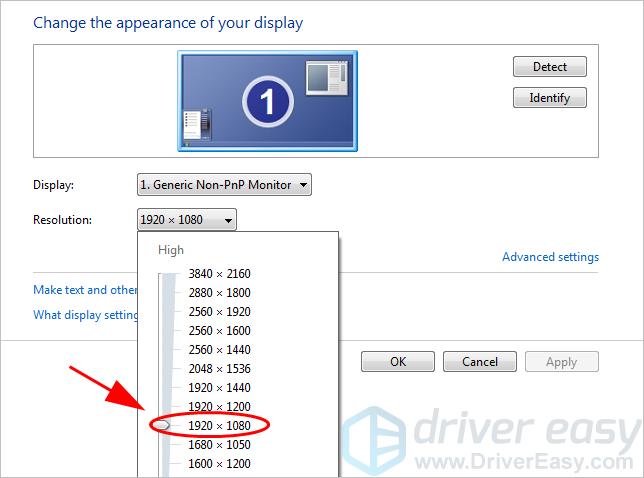644x478 pixels.
Task: Select 3840 × 2160 resolution
Action: coord(219,274)
